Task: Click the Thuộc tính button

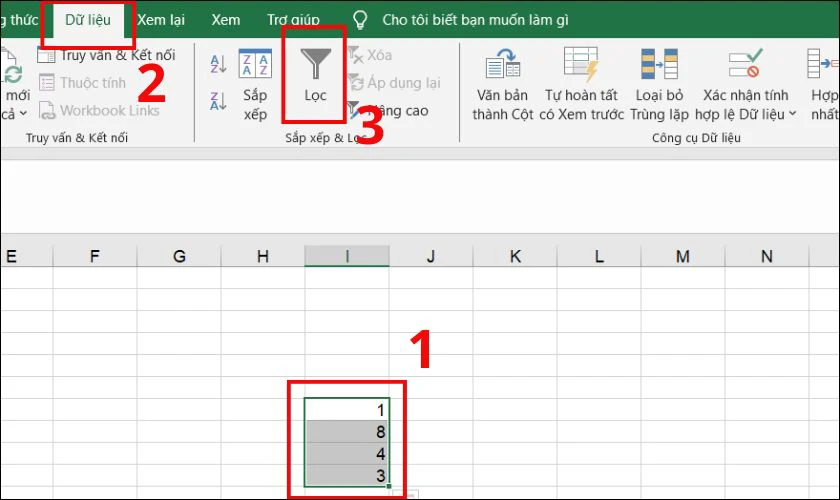Action: point(82,83)
